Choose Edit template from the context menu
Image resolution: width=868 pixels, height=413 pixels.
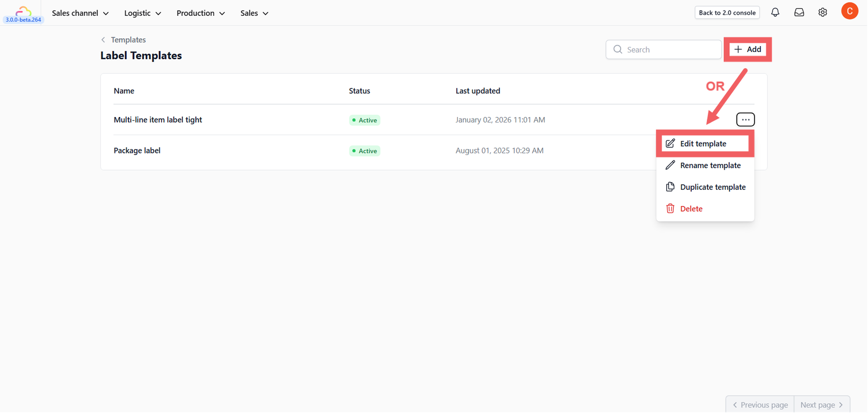tap(705, 144)
